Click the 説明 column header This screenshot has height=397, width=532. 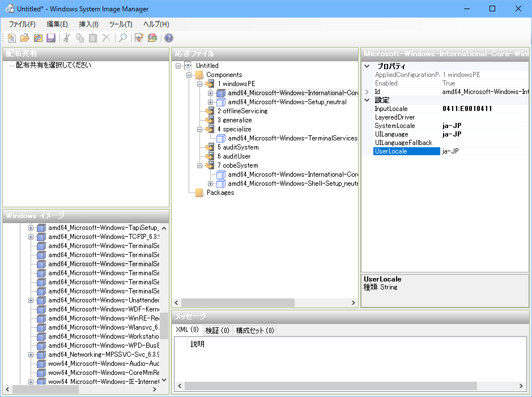click(197, 344)
